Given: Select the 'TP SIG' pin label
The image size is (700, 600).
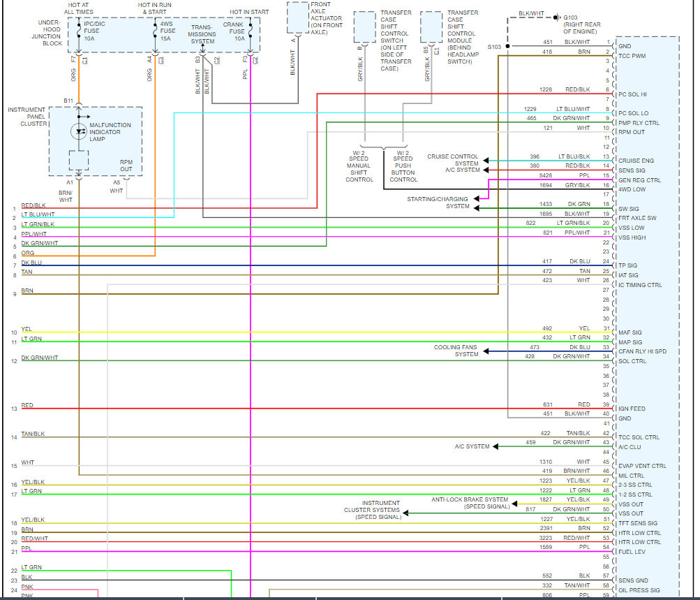Looking at the screenshot, I should [x=627, y=265].
